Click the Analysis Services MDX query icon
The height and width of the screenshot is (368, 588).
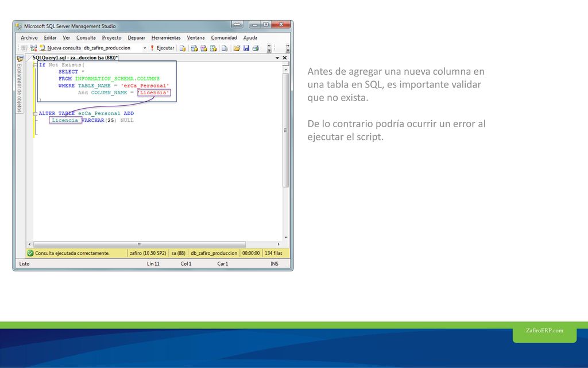pyautogui.click(x=194, y=48)
